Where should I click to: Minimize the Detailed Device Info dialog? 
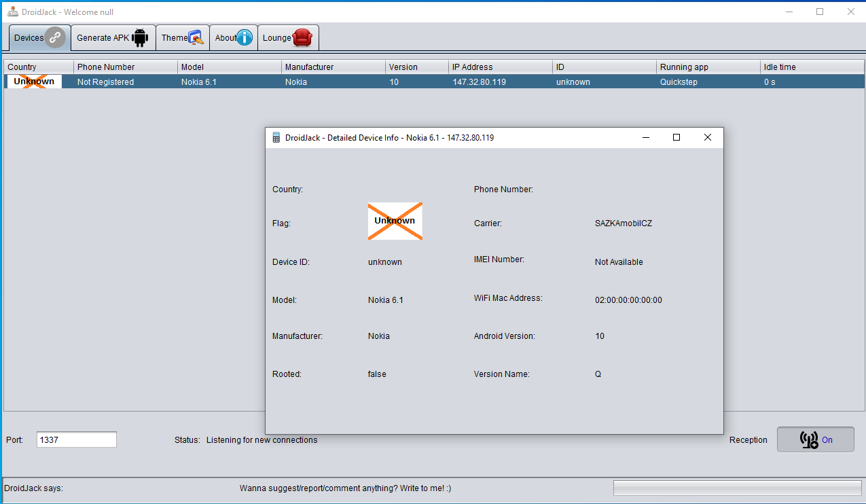(x=645, y=137)
